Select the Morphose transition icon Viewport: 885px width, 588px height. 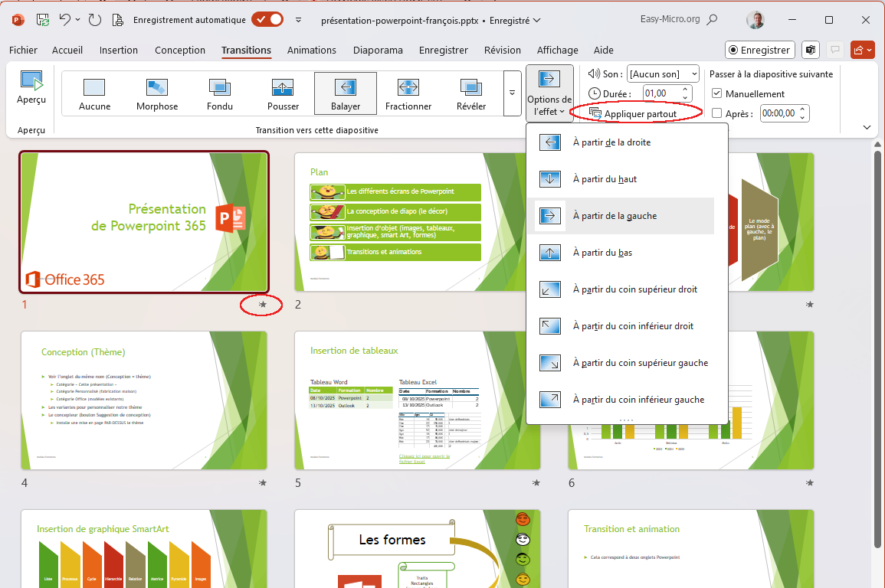(x=157, y=87)
